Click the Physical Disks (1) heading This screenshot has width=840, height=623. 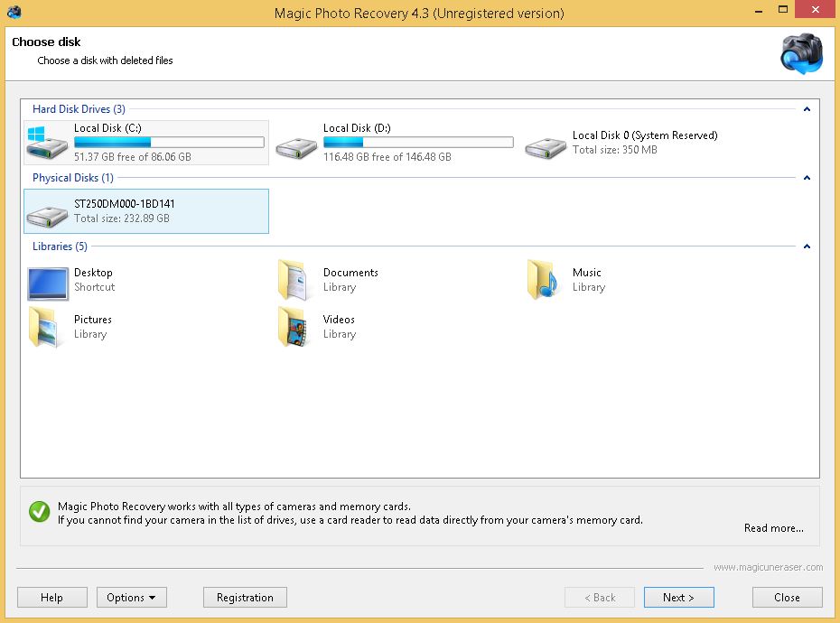click(x=73, y=178)
